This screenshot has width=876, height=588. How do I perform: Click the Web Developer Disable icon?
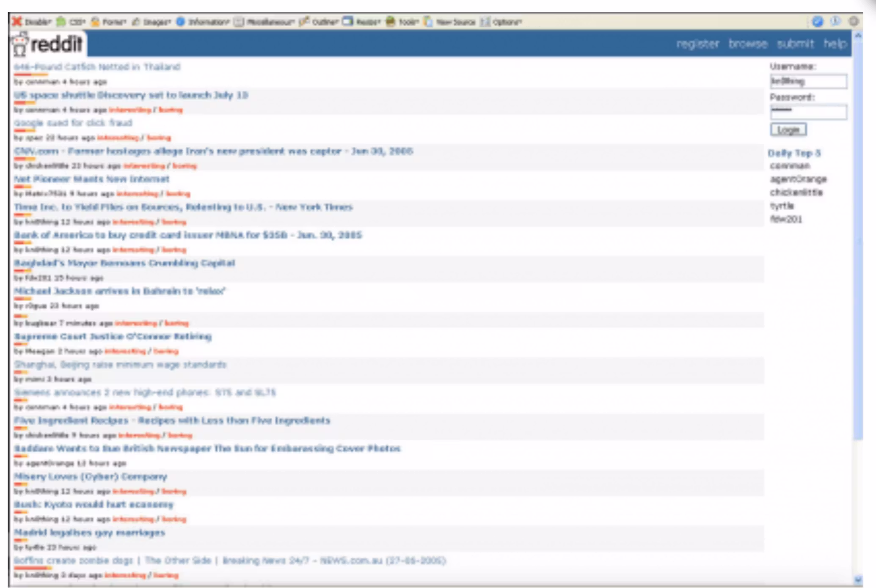click(17, 22)
